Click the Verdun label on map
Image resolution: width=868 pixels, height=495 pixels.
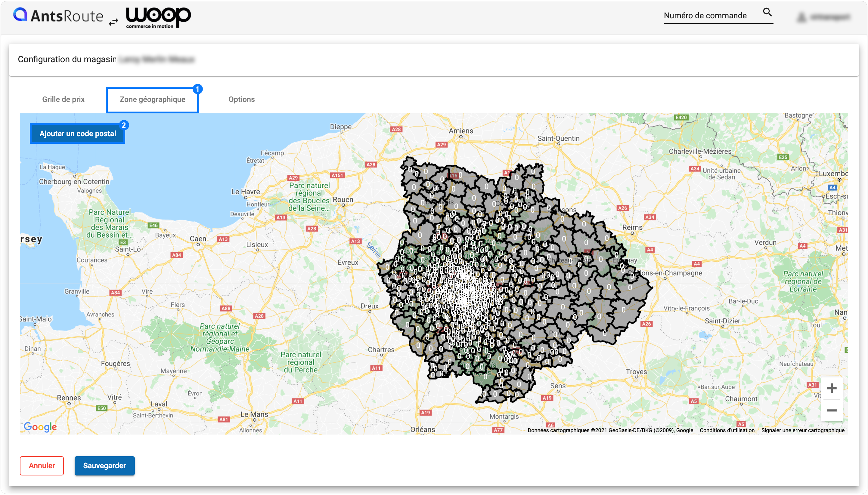pos(765,242)
